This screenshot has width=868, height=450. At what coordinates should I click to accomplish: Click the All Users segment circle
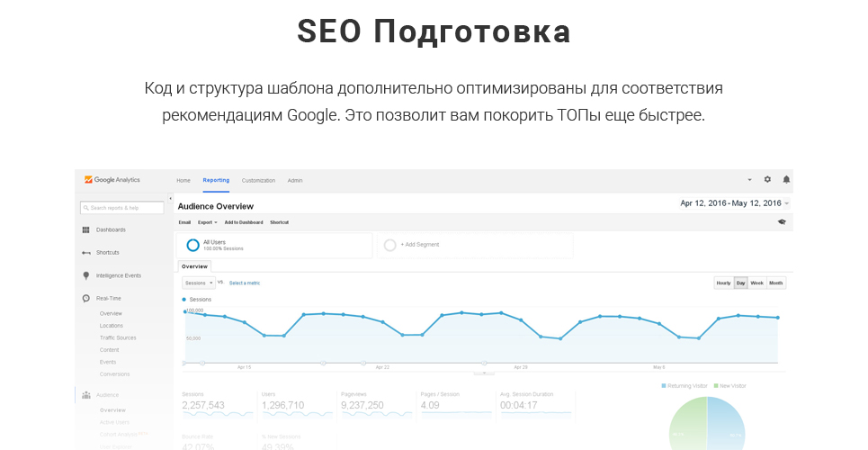point(192,245)
